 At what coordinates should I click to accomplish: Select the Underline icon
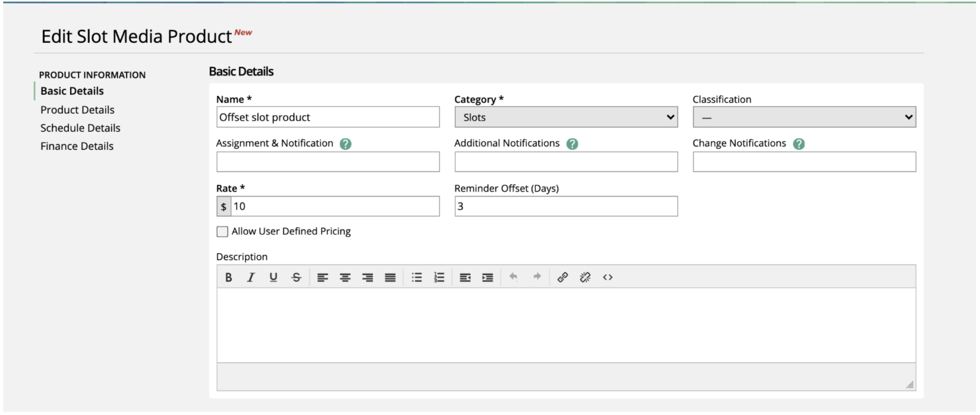tap(273, 277)
